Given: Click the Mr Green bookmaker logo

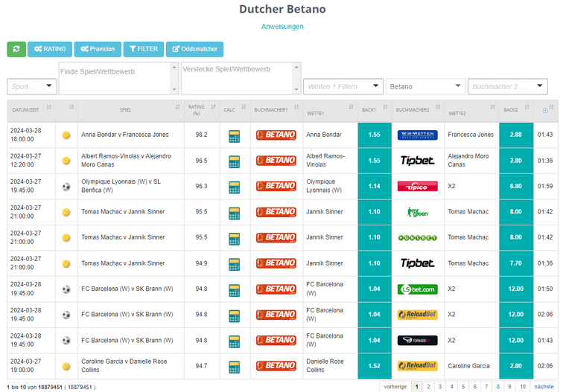Looking at the screenshot, I should 417,212.
